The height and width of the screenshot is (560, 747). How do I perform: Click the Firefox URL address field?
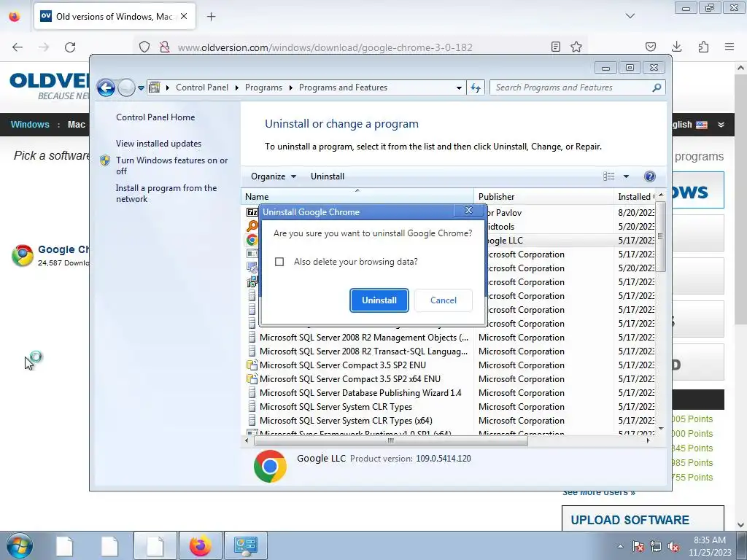coord(325,47)
